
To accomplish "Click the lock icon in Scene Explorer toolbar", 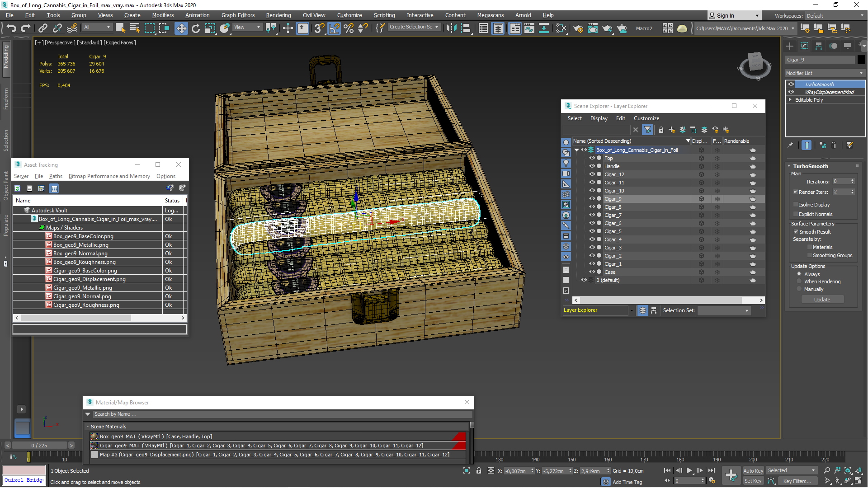I will 661,130.
